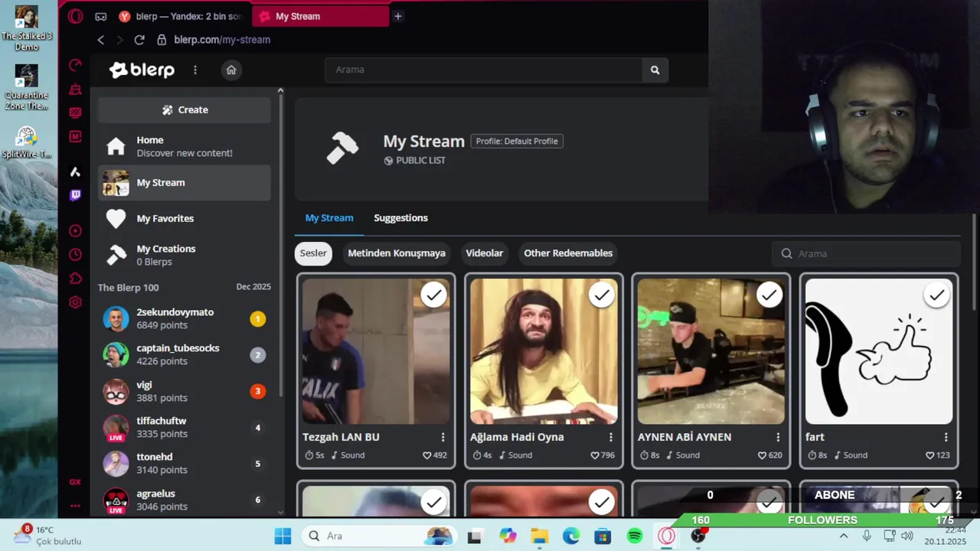The width and height of the screenshot is (980, 551).
Task: Toggle checkmark on Tezgah LAN BU card
Action: click(434, 295)
